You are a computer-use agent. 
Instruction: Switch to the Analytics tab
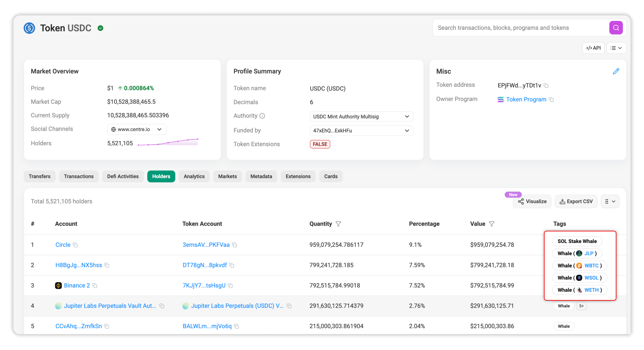click(x=194, y=176)
